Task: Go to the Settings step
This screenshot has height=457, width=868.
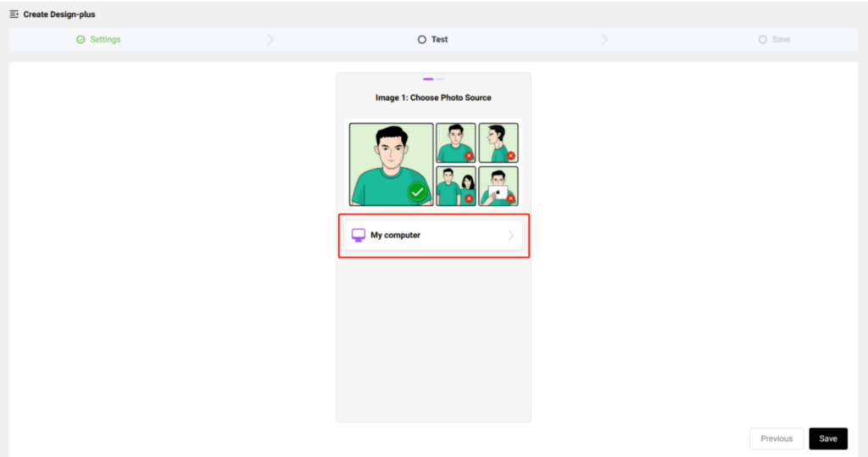Action: pos(98,39)
